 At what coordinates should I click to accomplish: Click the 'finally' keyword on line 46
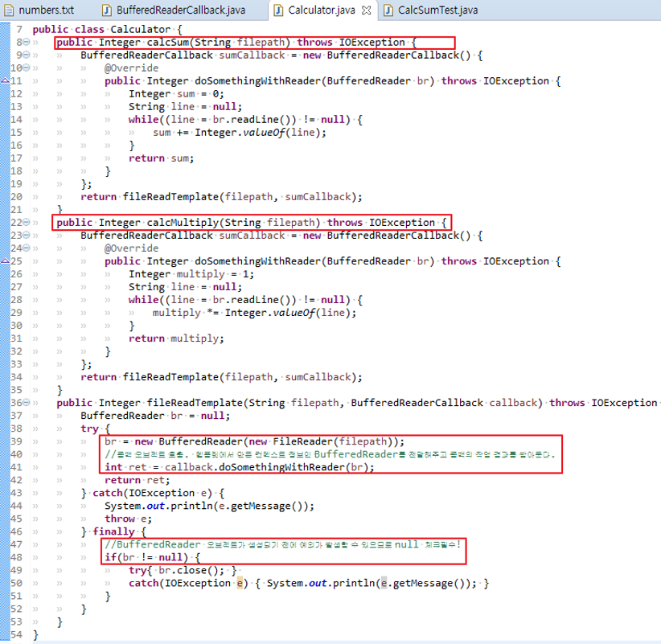click(x=113, y=532)
